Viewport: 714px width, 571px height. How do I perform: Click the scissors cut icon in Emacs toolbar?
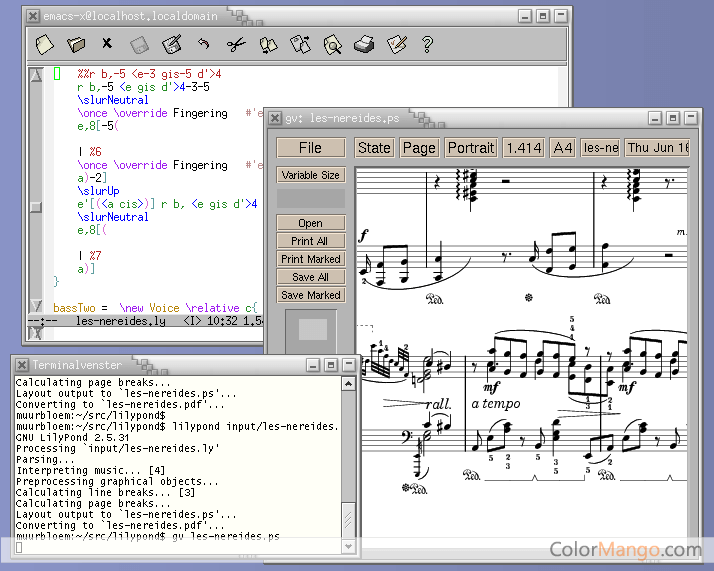pyautogui.click(x=236, y=45)
